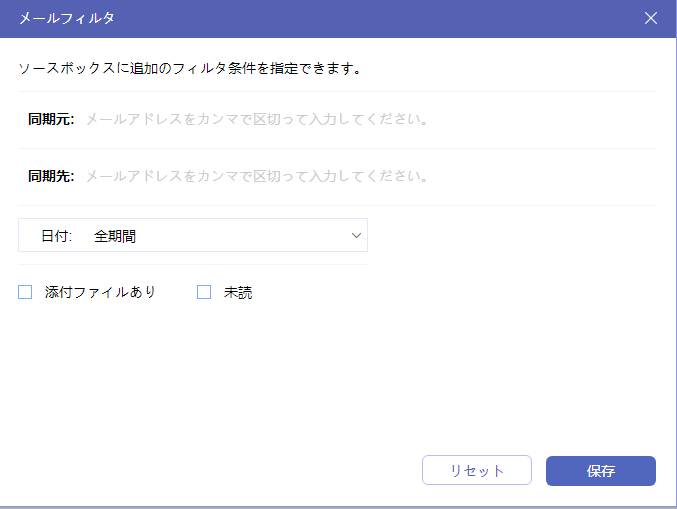Click the 添付ファイルあり label text
Screen dimensions: 677x509
click(x=100, y=293)
